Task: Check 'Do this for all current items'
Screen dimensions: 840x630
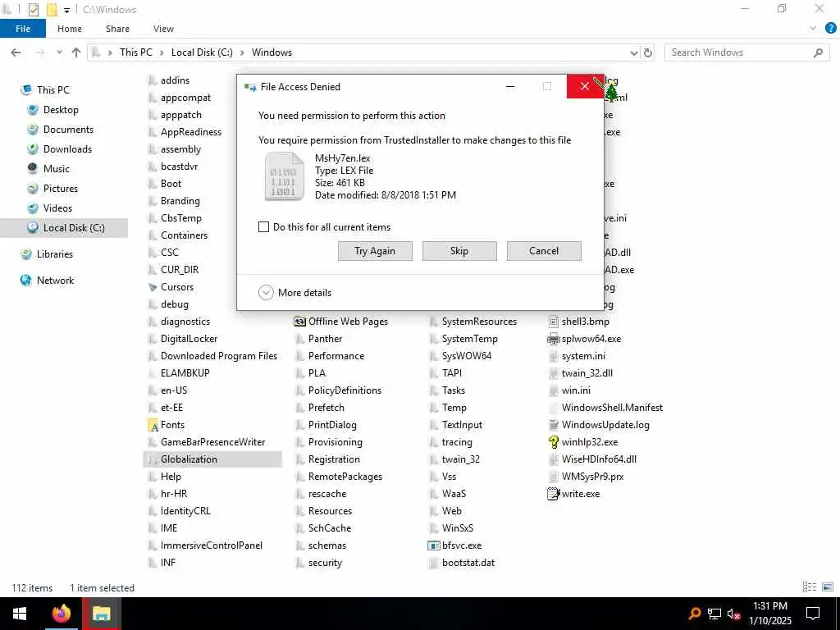Action: pyautogui.click(x=263, y=226)
